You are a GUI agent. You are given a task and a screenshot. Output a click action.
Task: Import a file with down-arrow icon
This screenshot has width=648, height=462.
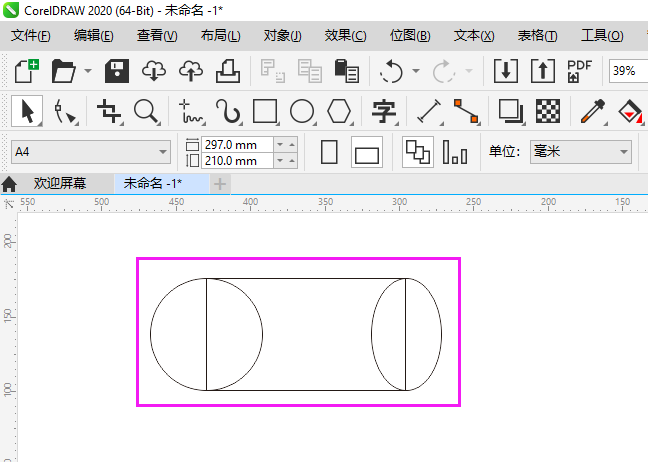click(x=506, y=71)
